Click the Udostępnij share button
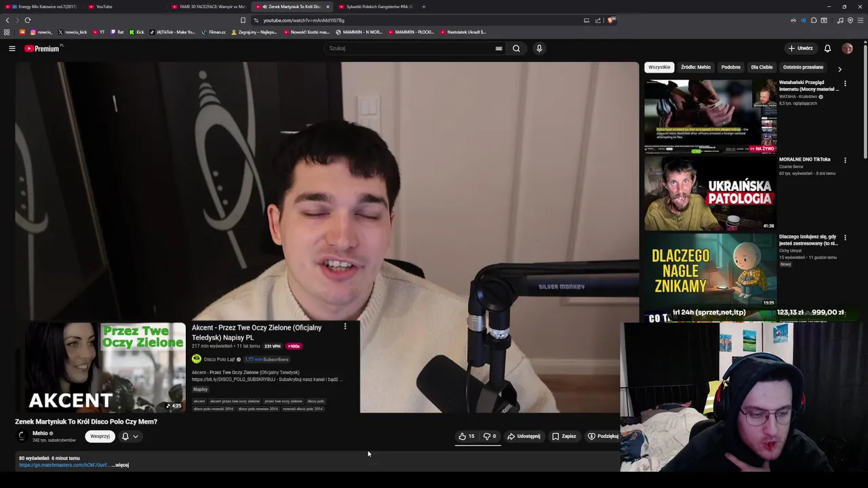 click(x=524, y=436)
